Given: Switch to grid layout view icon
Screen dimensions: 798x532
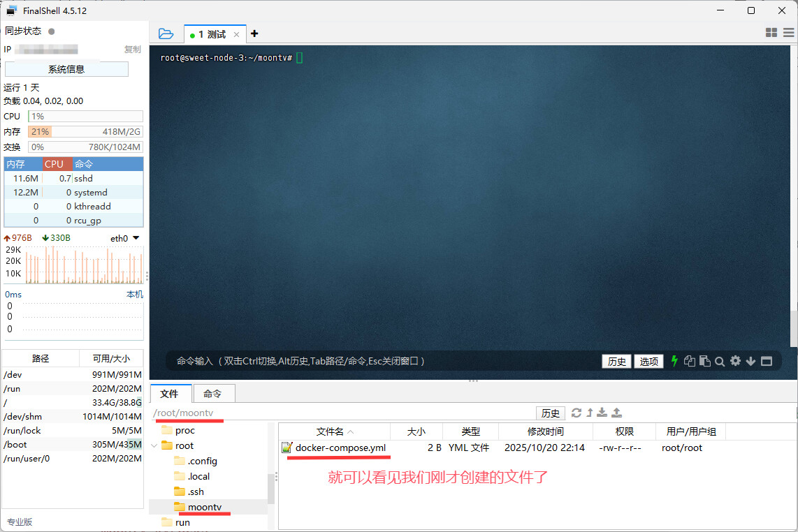Looking at the screenshot, I should (x=771, y=33).
